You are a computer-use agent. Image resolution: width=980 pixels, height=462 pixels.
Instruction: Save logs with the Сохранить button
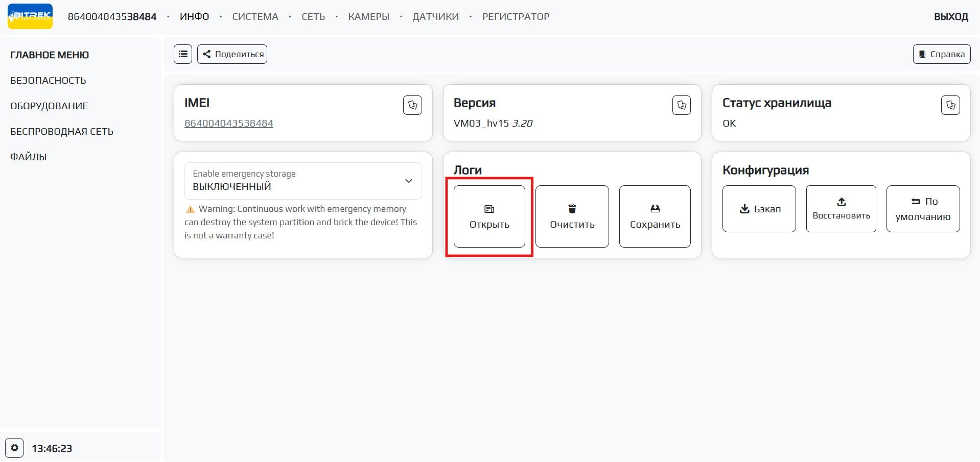[655, 216]
